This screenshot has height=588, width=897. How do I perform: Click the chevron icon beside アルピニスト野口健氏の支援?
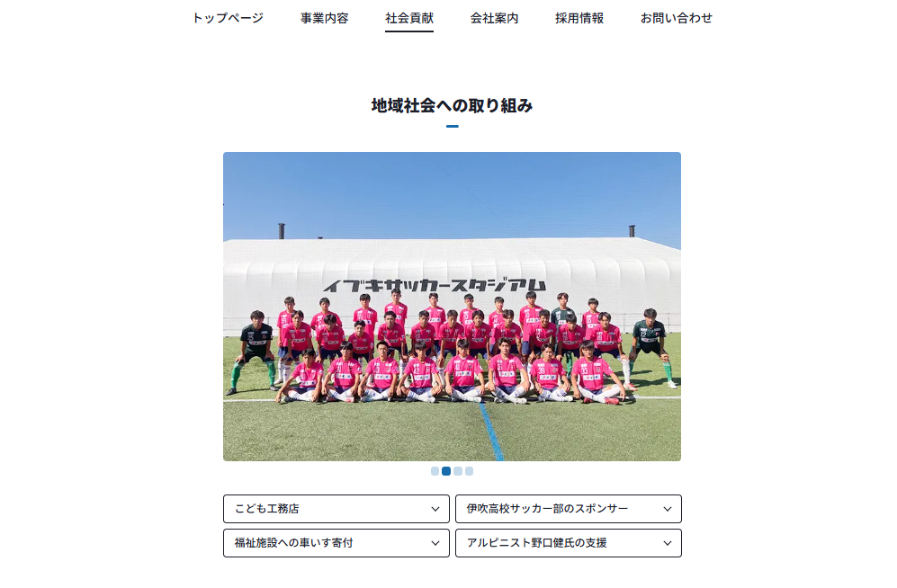coord(667,543)
